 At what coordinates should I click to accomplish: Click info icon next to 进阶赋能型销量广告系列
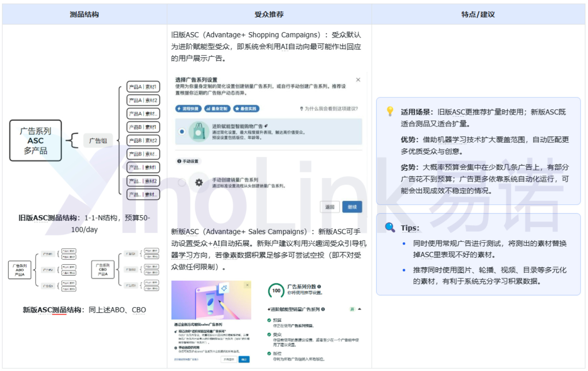323,309
